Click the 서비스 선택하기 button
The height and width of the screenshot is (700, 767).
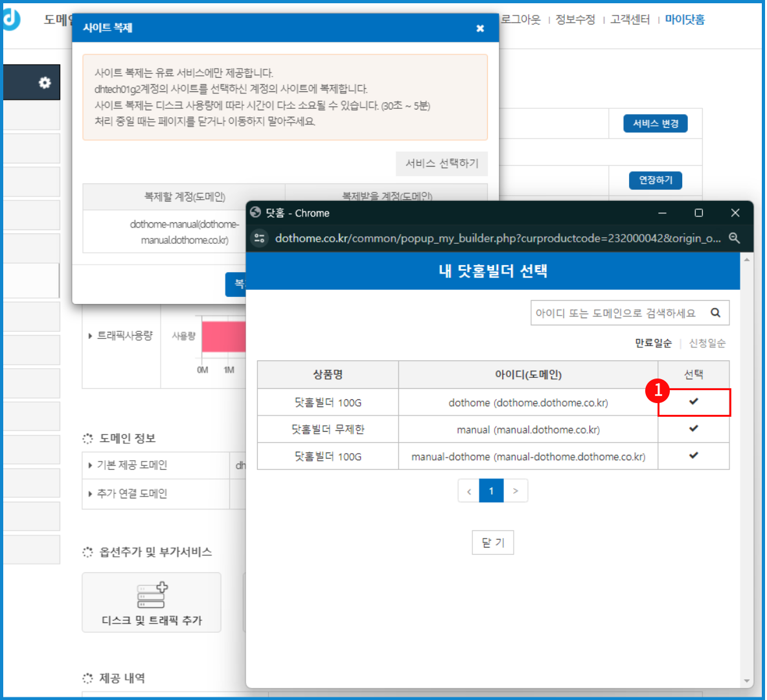tap(442, 163)
